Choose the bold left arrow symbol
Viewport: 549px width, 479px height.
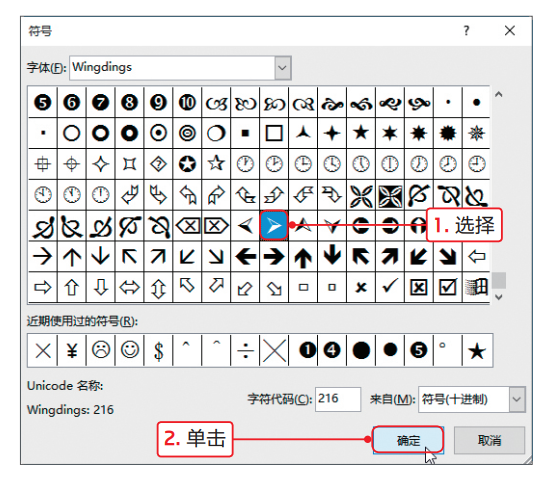click(x=245, y=257)
